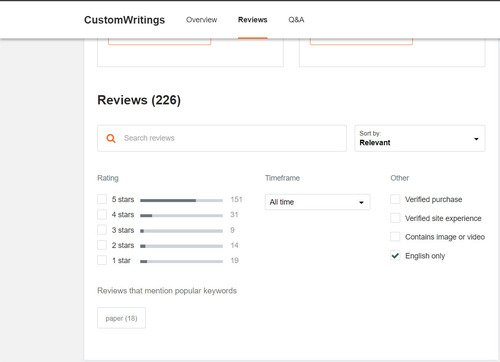Click the 3 stars rating bar

(181, 231)
